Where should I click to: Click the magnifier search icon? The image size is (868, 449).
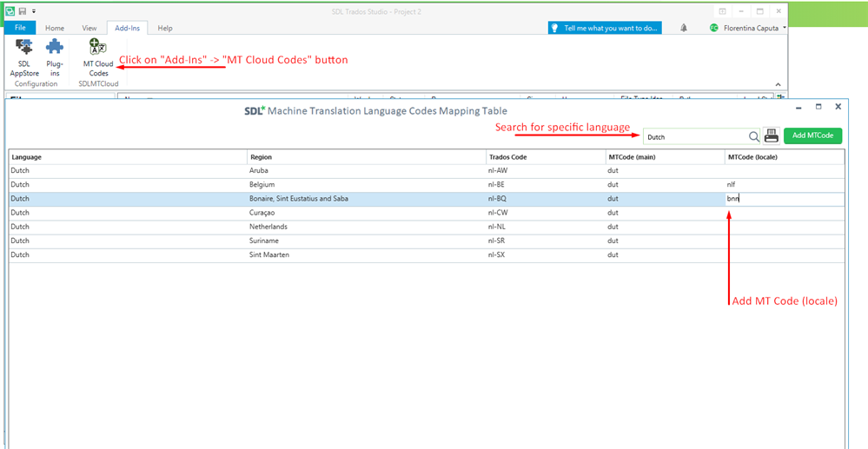754,136
